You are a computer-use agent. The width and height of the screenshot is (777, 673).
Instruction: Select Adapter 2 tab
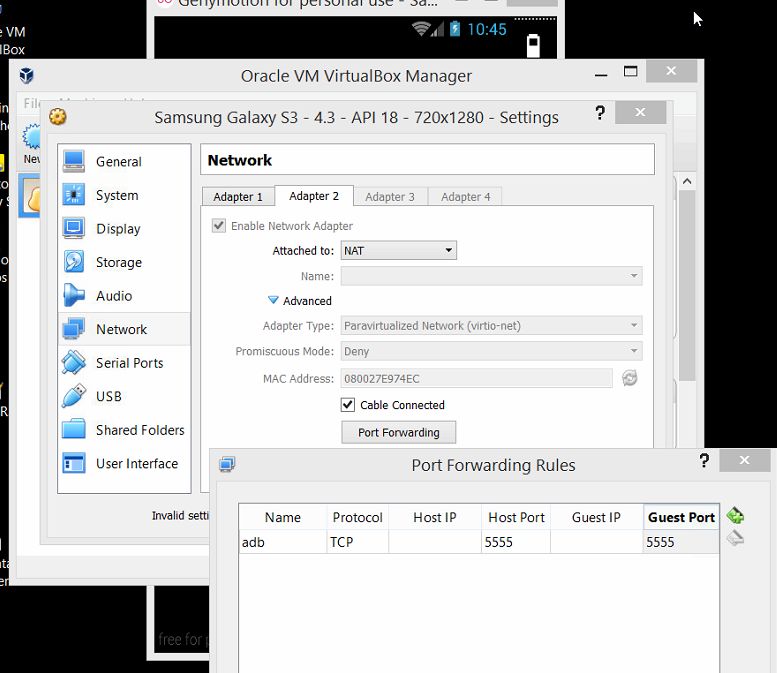[x=314, y=196]
